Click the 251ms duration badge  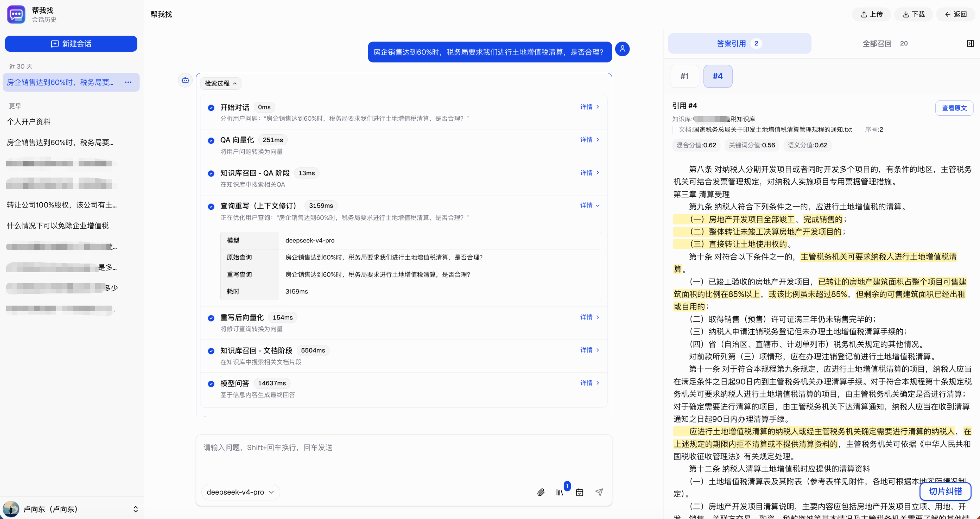(273, 140)
